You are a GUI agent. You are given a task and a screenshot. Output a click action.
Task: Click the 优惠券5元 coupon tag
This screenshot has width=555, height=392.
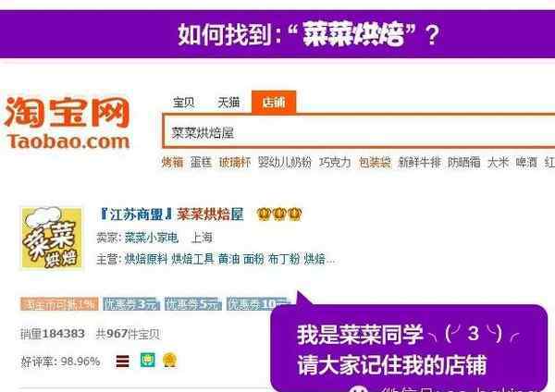[193, 304]
